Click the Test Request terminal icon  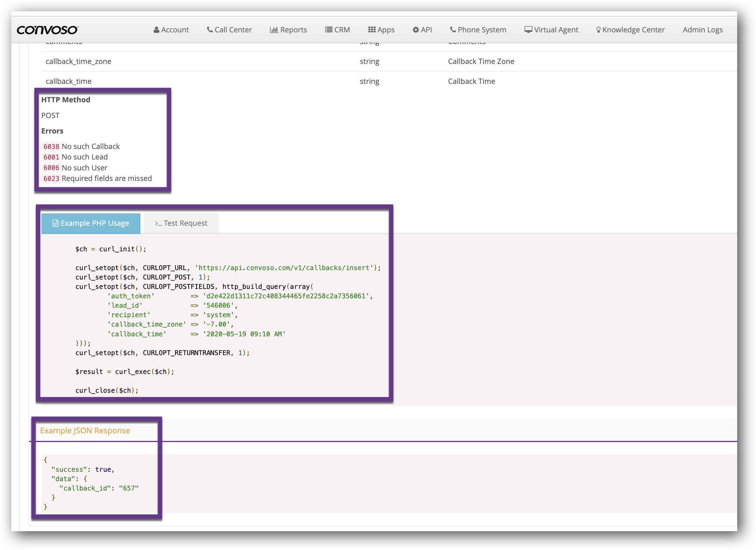tap(158, 223)
